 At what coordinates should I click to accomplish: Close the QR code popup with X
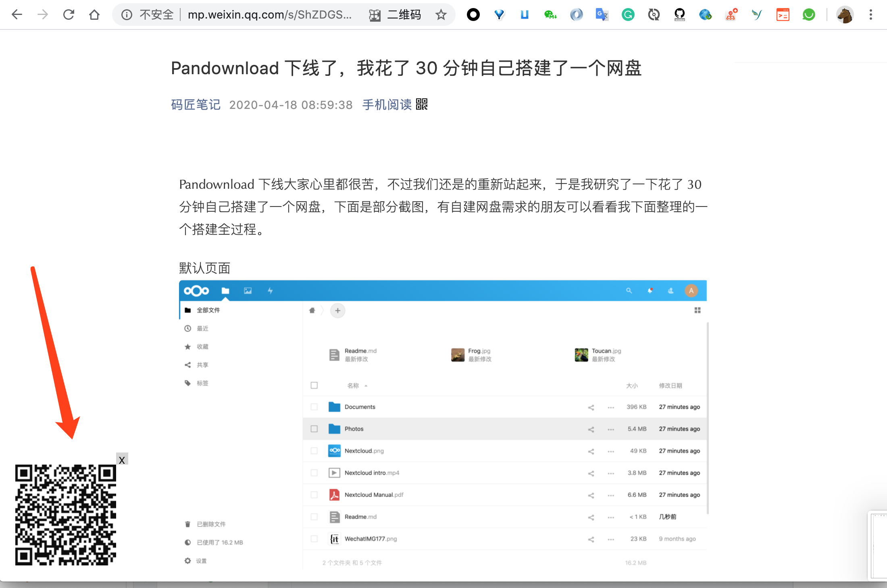(x=122, y=459)
